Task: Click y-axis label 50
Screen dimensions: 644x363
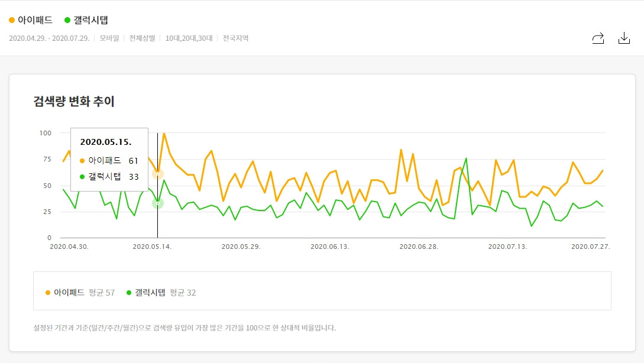Action: [47, 186]
